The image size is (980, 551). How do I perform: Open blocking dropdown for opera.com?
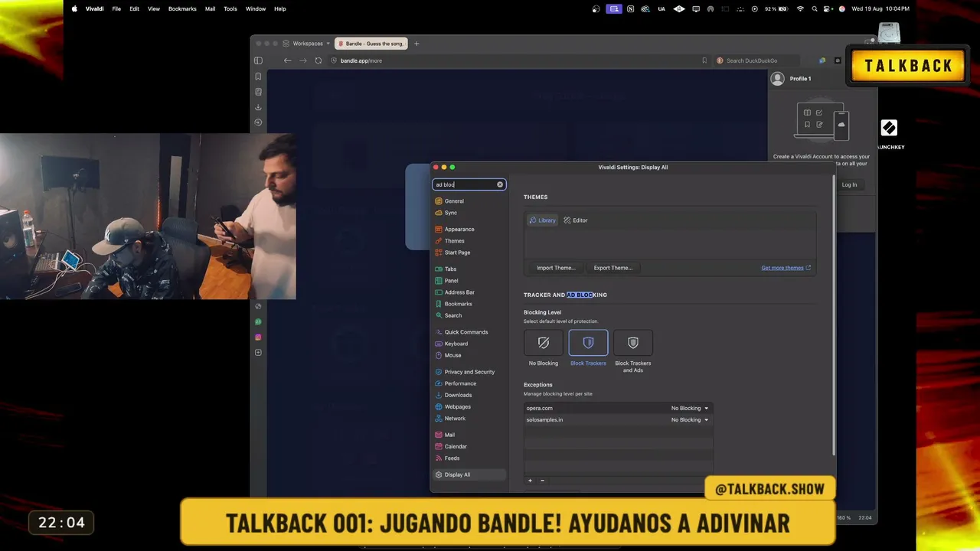click(x=689, y=408)
